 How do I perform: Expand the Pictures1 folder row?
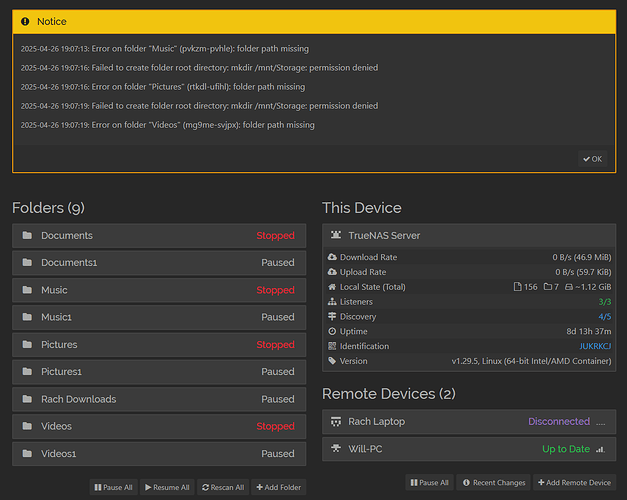(x=159, y=372)
